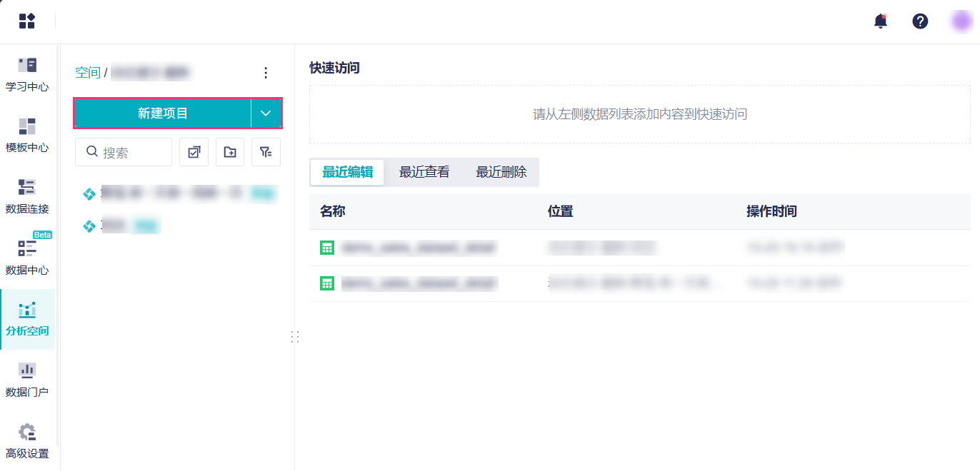Image resolution: width=980 pixels, height=471 pixels.
Task: Click the 快速访问 heading
Action: [x=334, y=68]
